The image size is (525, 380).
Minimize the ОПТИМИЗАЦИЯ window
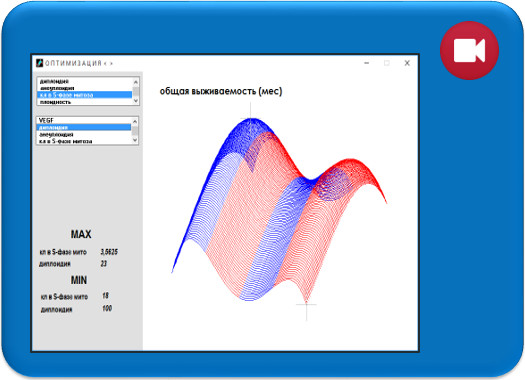click(367, 63)
